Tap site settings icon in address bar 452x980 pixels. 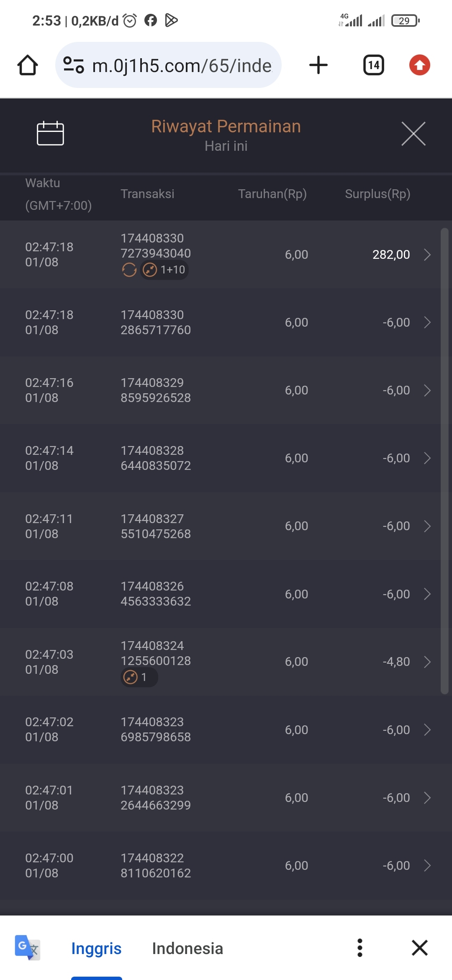coord(74,65)
